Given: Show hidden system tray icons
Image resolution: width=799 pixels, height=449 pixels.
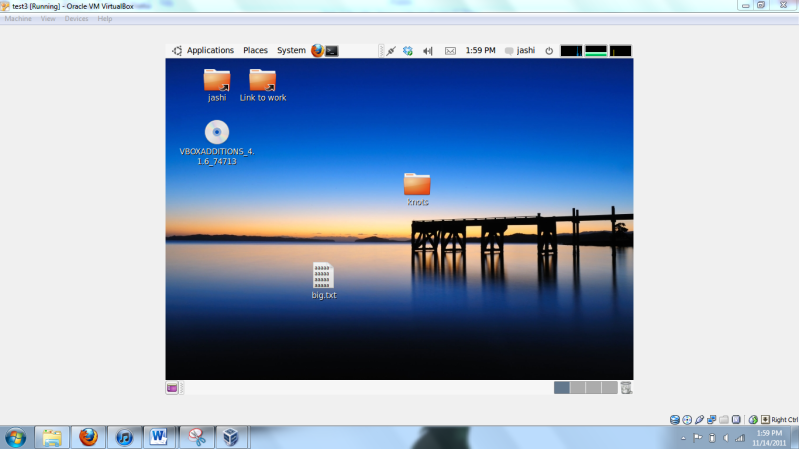Looking at the screenshot, I should pyautogui.click(x=683, y=438).
